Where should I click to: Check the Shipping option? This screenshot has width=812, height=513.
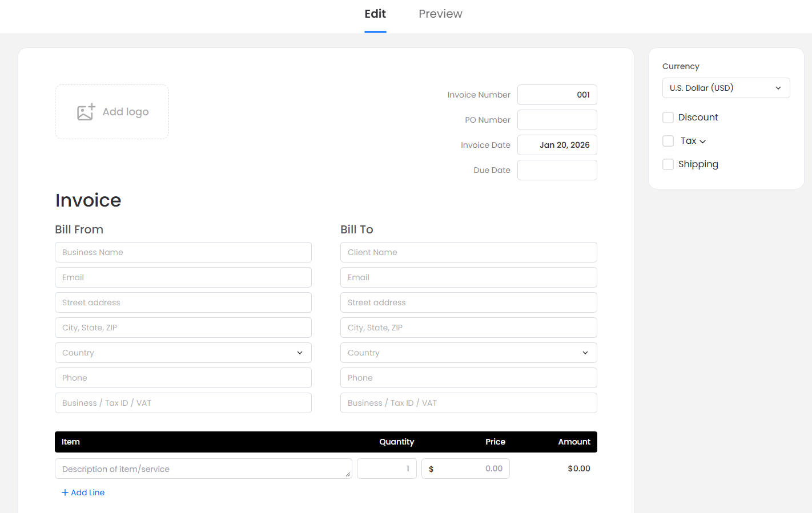(668, 164)
